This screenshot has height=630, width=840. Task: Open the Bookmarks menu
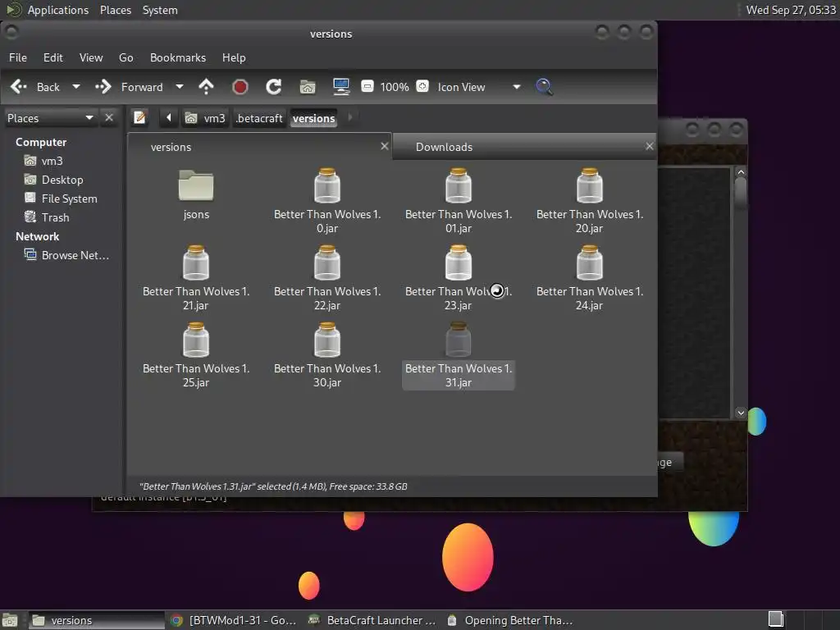pos(178,57)
